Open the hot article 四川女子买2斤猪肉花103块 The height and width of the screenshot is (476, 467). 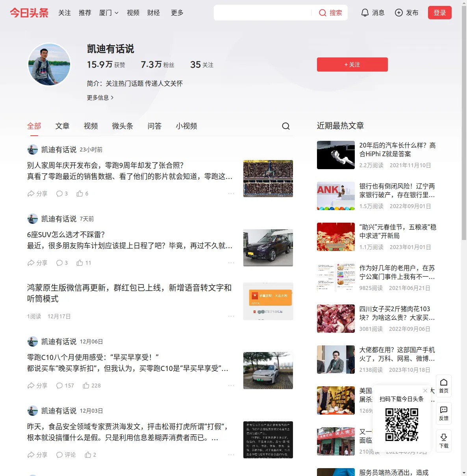coord(398,313)
